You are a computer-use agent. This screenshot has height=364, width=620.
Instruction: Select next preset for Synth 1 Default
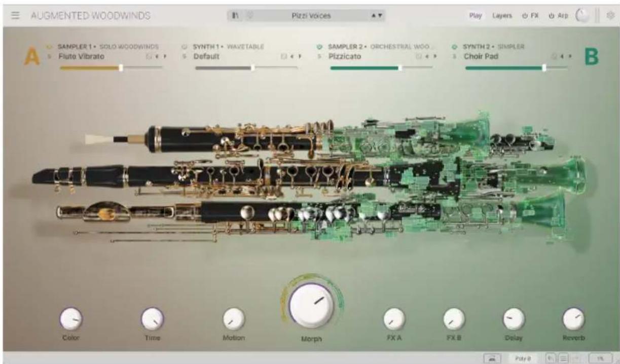(x=300, y=56)
